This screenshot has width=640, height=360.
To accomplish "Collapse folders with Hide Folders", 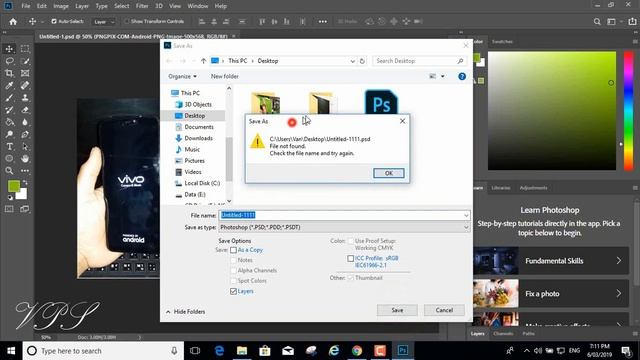I will tap(185, 311).
